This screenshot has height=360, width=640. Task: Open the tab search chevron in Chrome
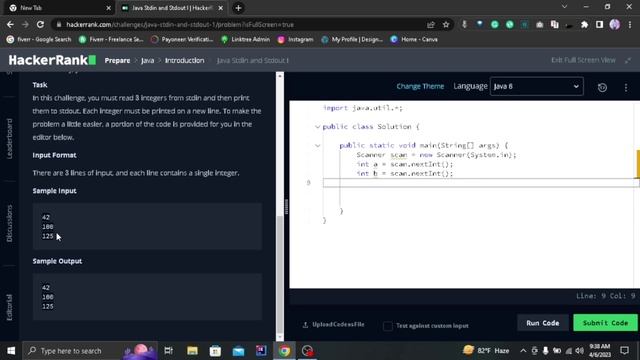(x=564, y=7)
